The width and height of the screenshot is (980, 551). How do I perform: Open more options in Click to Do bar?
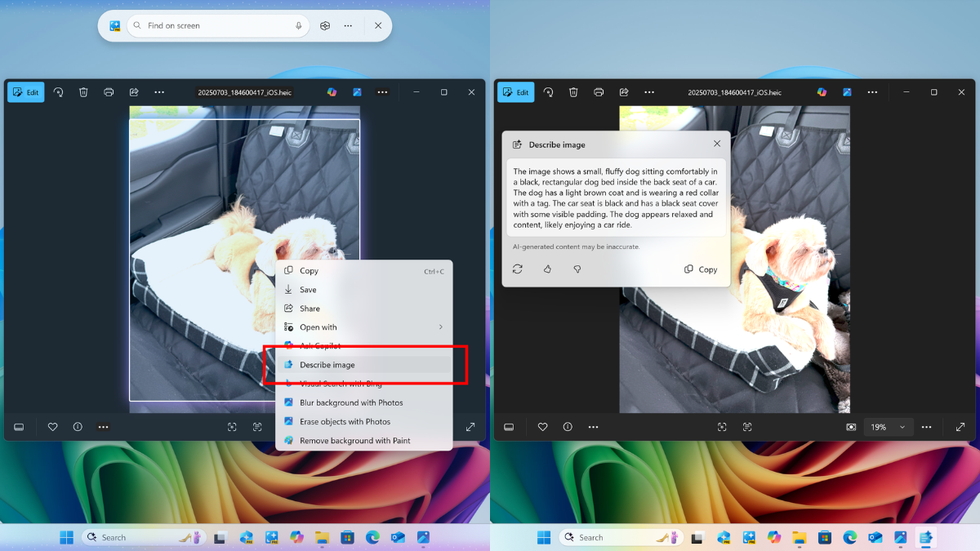[x=348, y=26]
